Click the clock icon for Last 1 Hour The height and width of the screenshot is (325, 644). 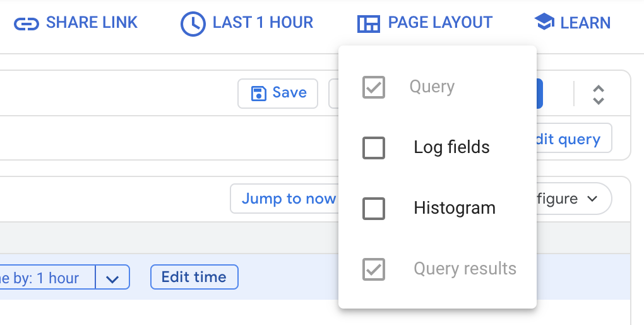[193, 23]
